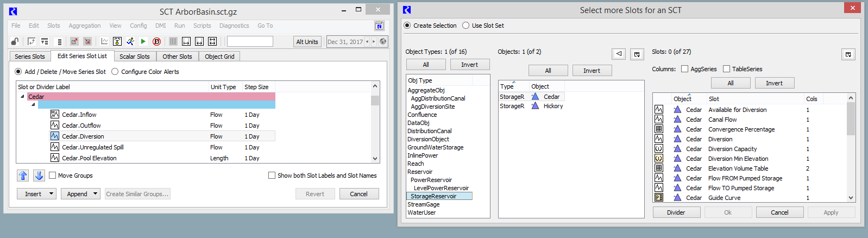Open the Aggregation menu

coord(84,26)
